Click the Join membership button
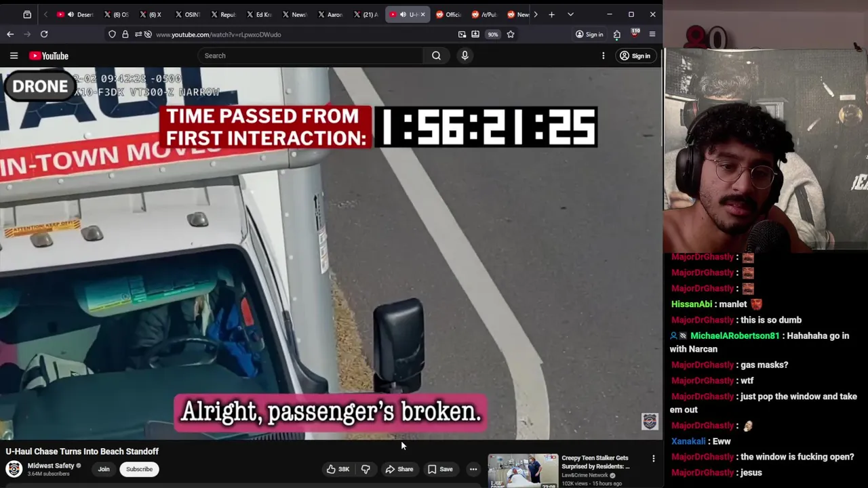 (x=104, y=469)
